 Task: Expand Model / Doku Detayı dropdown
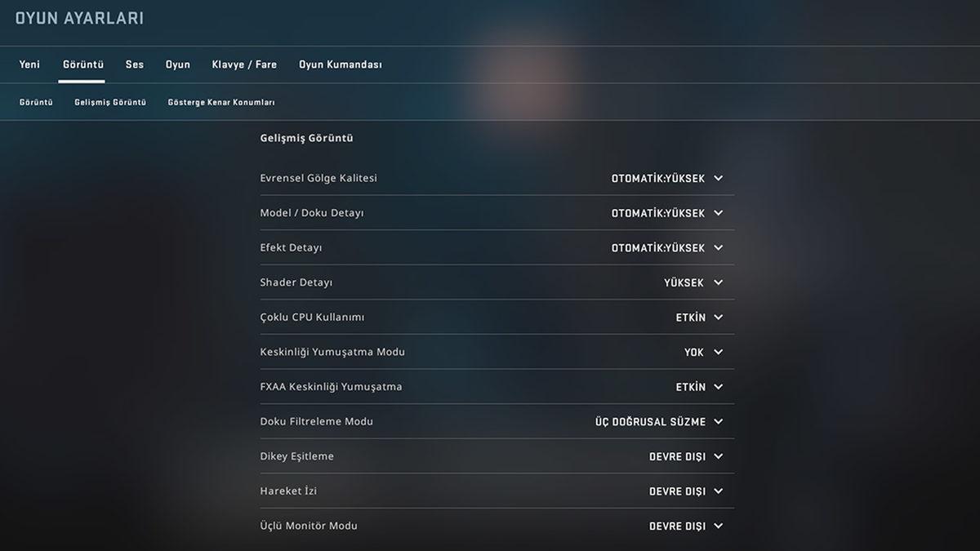(666, 213)
